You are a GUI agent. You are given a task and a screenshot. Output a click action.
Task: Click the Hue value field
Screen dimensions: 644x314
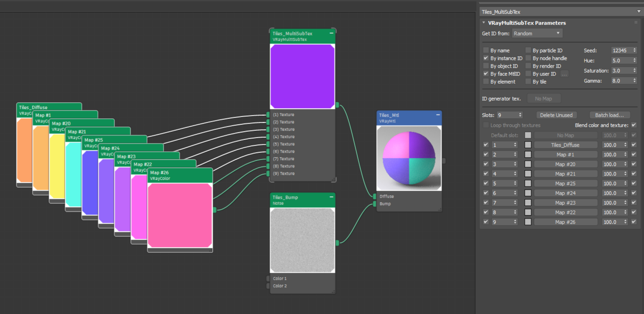pyautogui.click(x=621, y=61)
